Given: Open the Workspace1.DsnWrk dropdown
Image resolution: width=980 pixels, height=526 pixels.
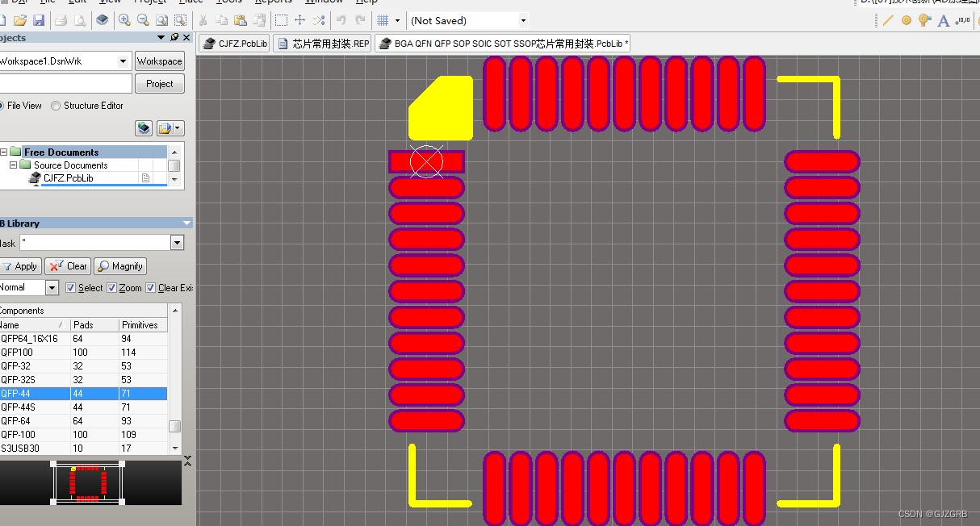Looking at the screenshot, I should (124, 61).
